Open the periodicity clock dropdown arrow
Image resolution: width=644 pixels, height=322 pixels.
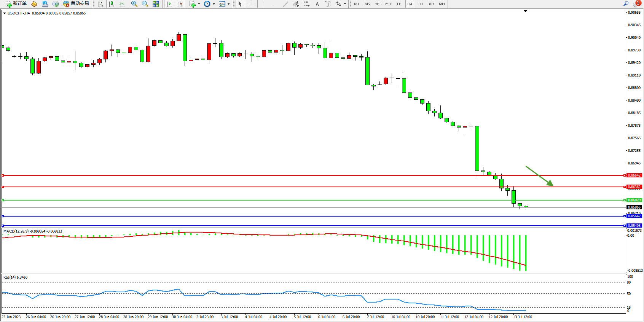tap(214, 4)
